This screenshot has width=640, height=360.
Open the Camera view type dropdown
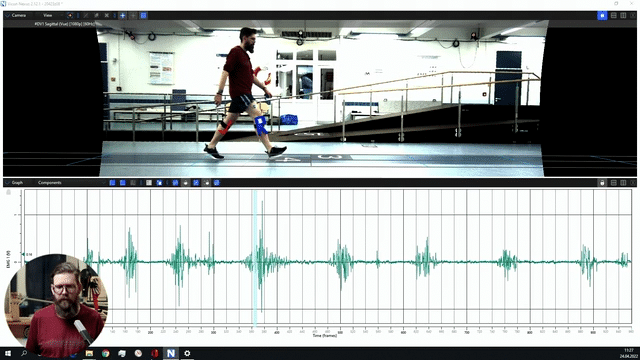click(16, 16)
